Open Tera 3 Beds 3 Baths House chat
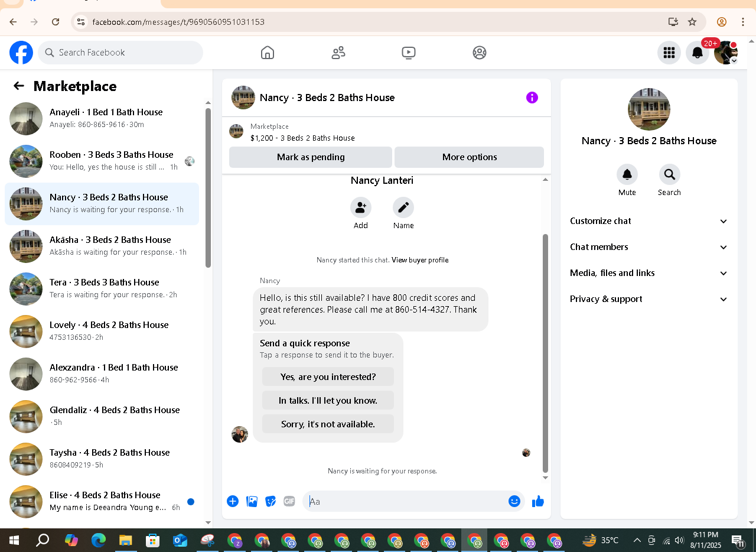 tap(102, 289)
